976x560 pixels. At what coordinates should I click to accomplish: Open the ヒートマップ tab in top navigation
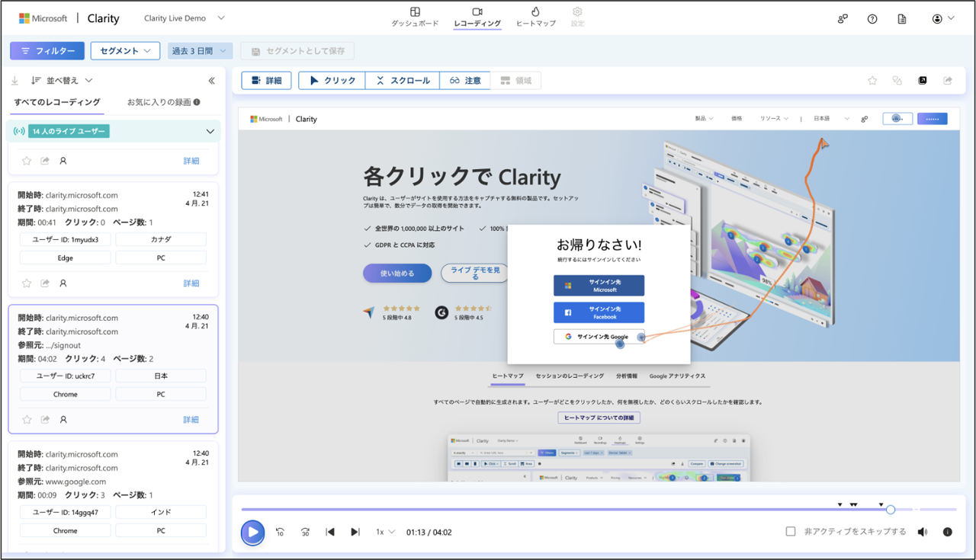535,18
